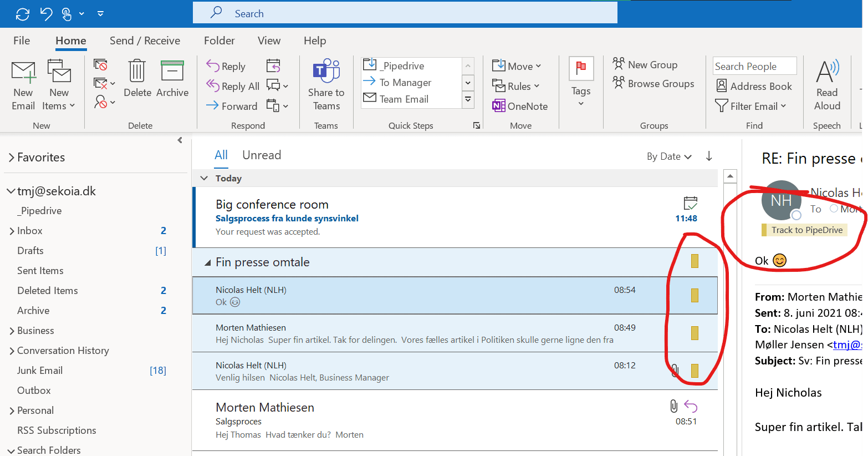Open the Rules dropdown

[515, 86]
